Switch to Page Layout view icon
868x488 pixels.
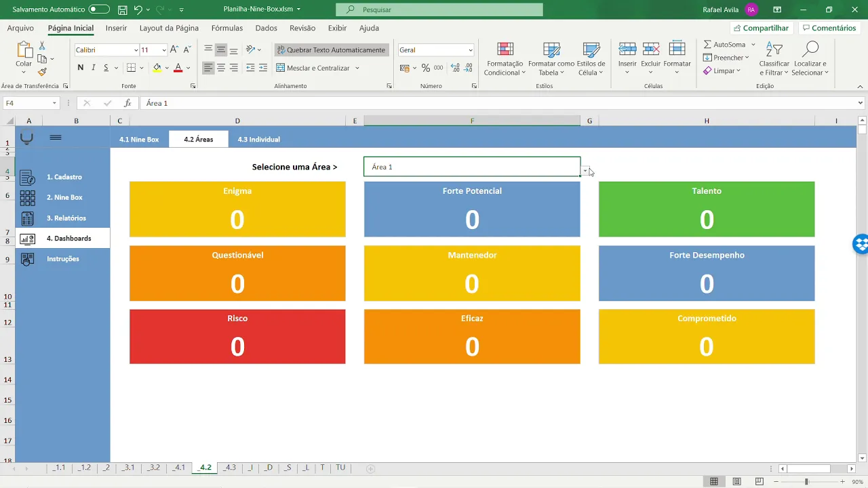[x=736, y=481]
